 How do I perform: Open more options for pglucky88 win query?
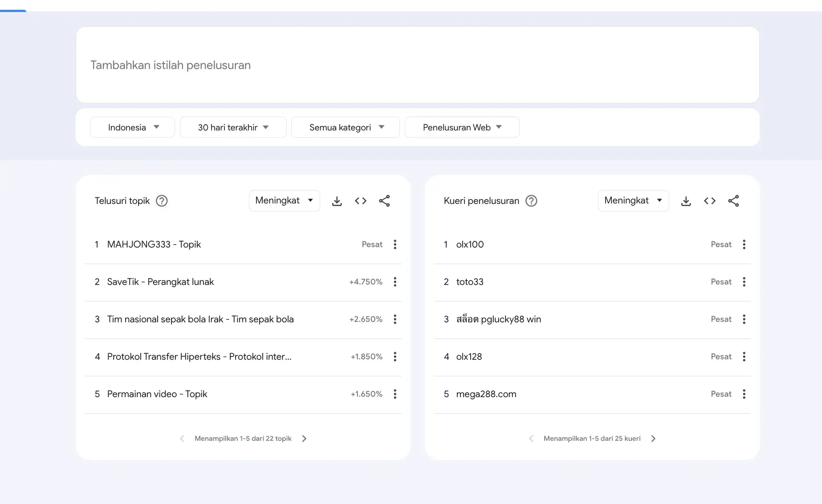pos(744,319)
